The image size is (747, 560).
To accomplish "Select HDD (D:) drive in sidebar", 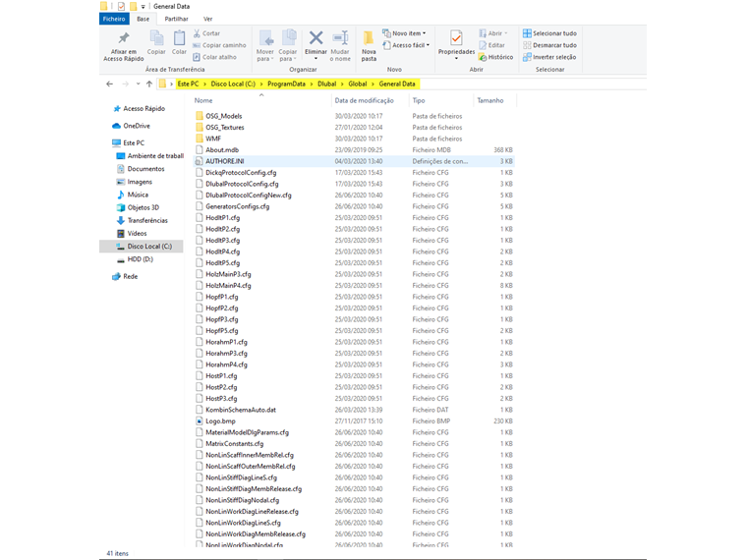I will click(135, 259).
